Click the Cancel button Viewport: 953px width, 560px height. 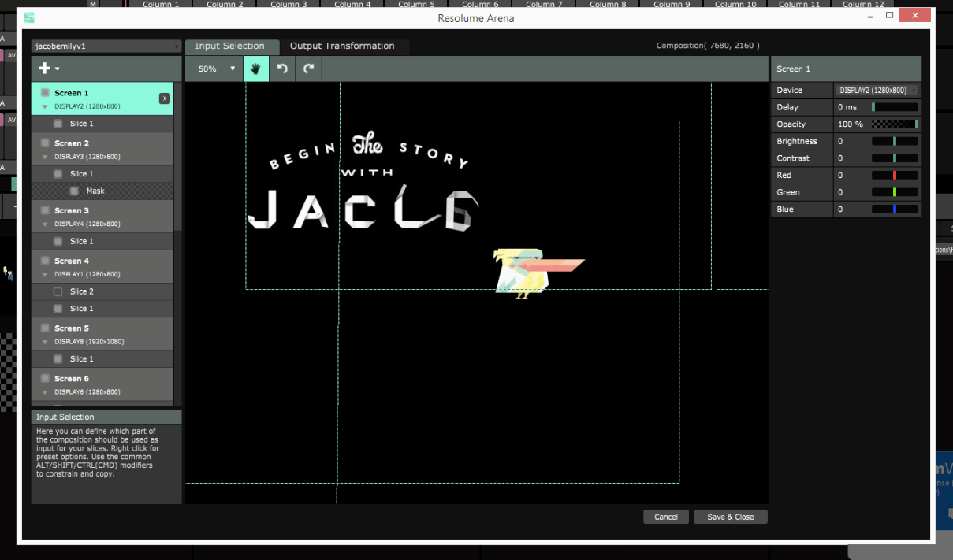[665, 517]
